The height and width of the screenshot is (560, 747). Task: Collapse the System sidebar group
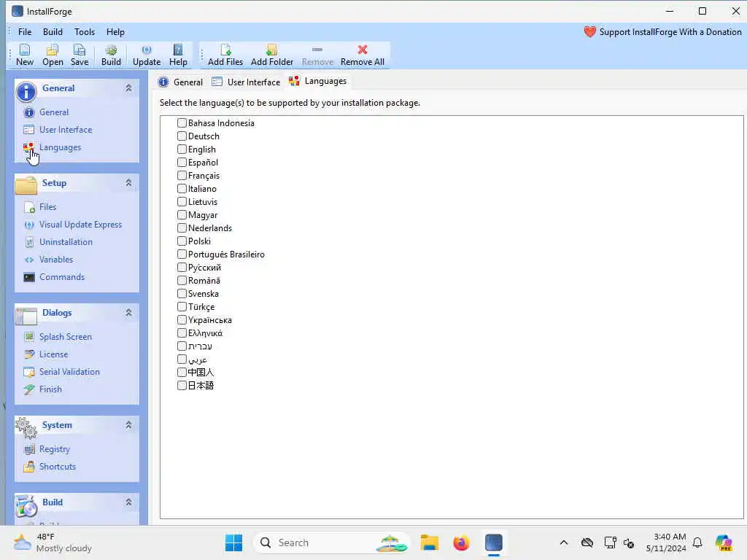(128, 425)
